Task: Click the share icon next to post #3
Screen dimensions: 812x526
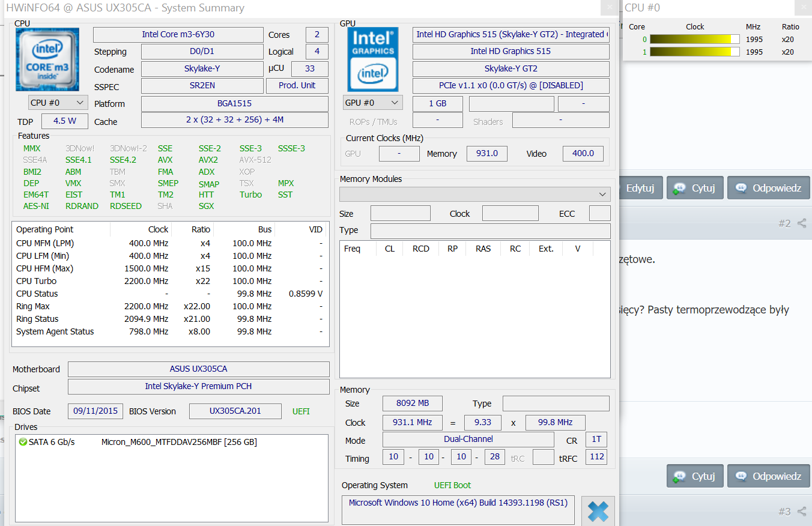Action: click(802, 512)
